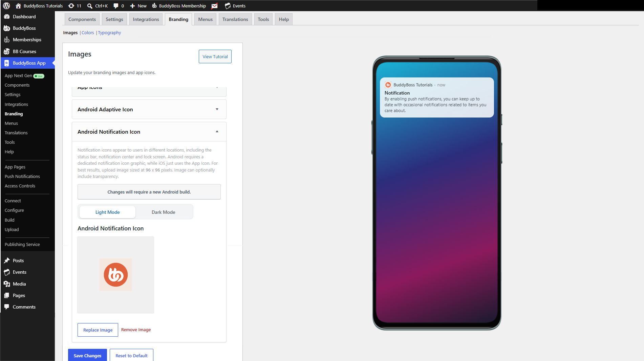Expand the Android Adaptive Icon section
The image size is (644, 361).
click(x=149, y=109)
